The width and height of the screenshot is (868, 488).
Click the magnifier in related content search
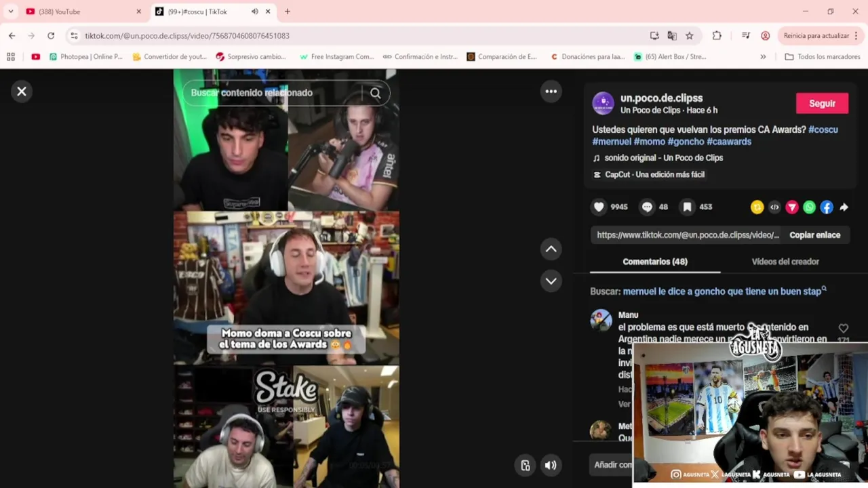coord(376,93)
